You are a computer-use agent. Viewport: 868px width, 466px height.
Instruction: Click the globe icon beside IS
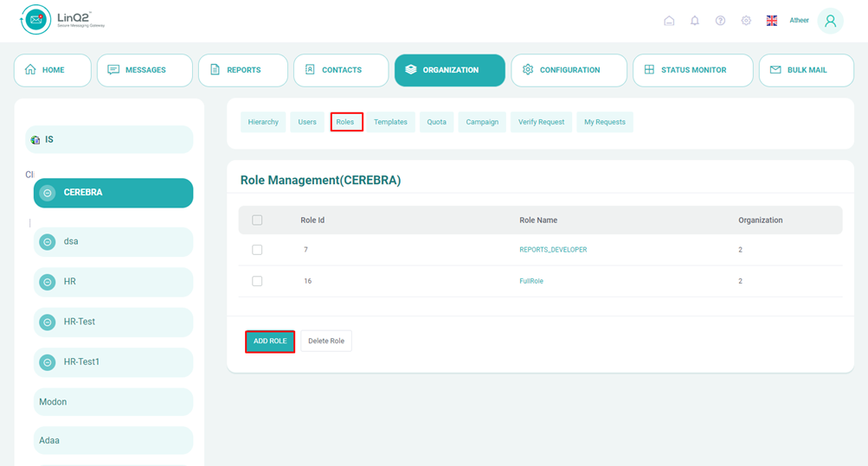[x=35, y=140]
